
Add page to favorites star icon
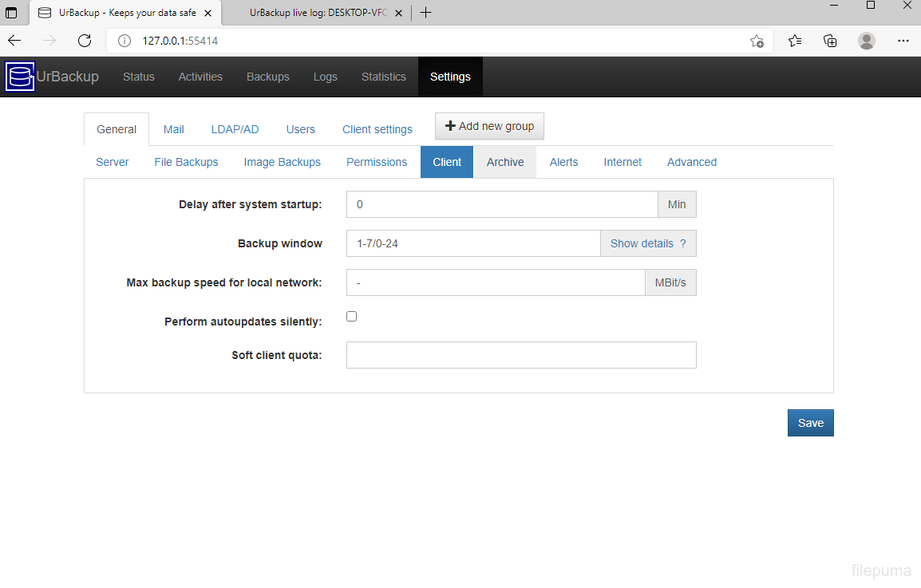point(757,41)
